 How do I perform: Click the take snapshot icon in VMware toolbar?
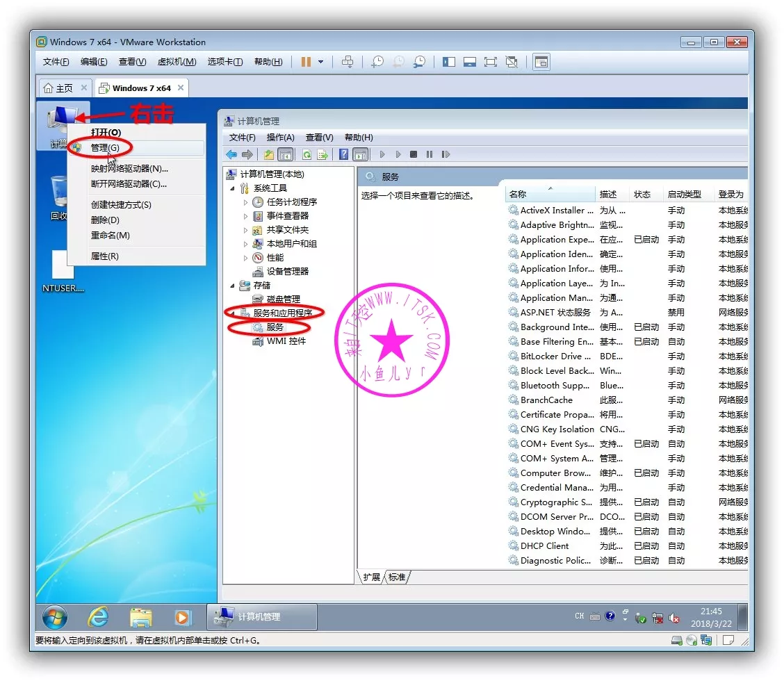pos(377,62)
